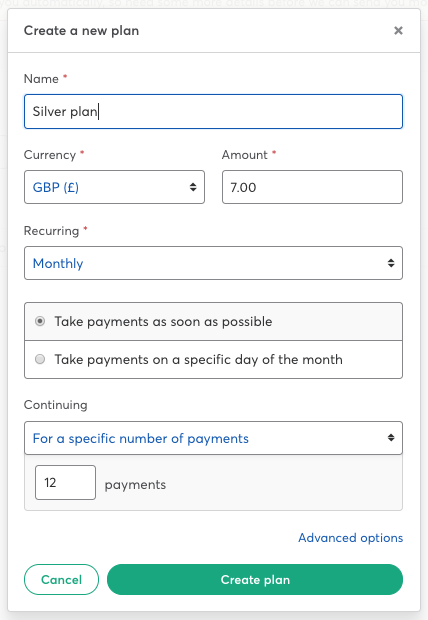Close the Create a new plan dialog
This screenshot has width=428, height=620.
pos(398,30)
